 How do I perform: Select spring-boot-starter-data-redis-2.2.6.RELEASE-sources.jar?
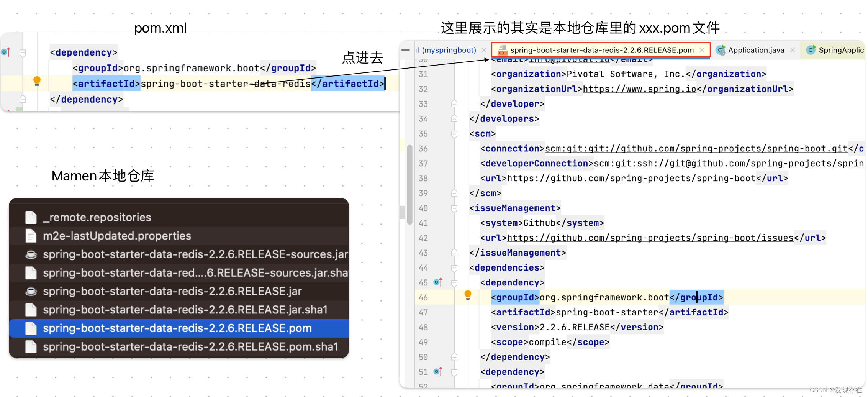(179, 254)
